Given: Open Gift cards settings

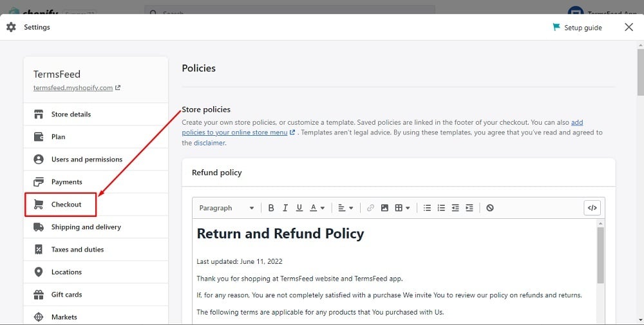Looking at the screenshot, I should (96, 295).
